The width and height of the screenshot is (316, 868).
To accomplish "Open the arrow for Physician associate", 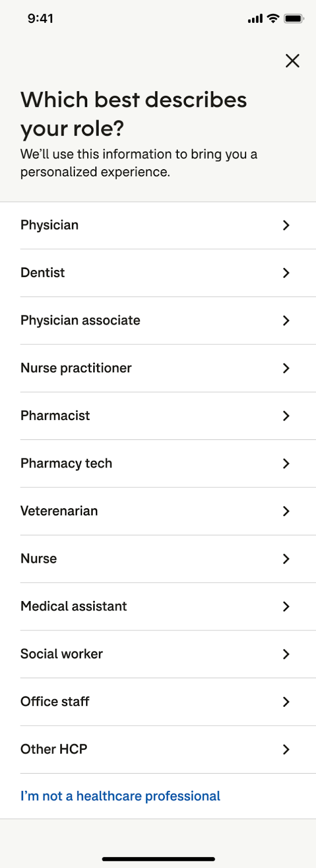I will [286, 321].
